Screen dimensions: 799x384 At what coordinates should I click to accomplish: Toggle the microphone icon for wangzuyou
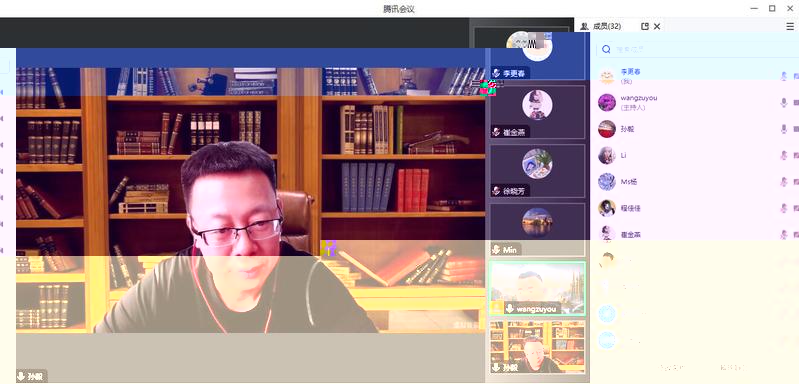[784, 103]
